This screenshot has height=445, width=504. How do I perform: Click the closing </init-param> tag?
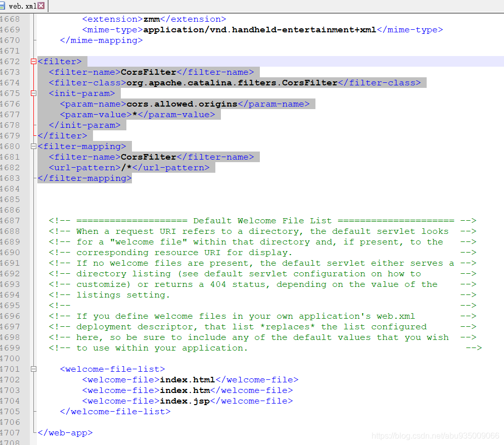84,125
